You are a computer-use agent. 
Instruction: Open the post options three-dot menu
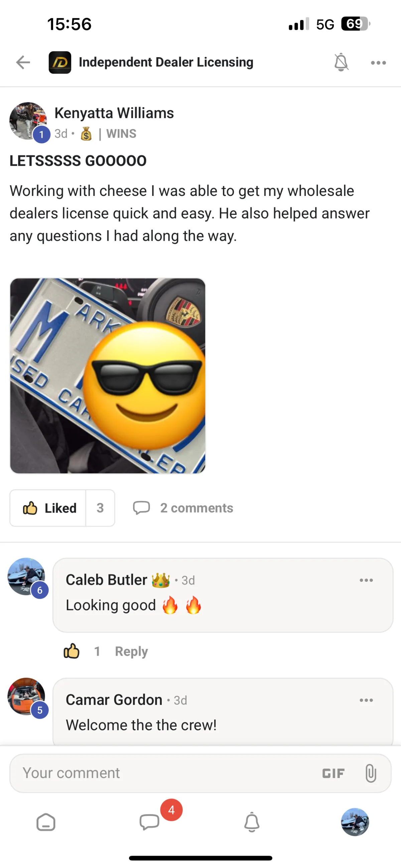tap(378, 63)
